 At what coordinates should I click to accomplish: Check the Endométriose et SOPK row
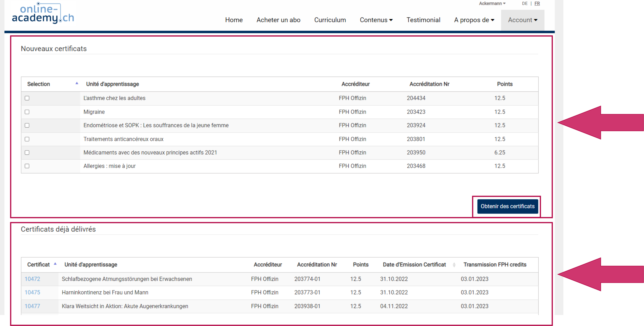(x=27, y=125)
